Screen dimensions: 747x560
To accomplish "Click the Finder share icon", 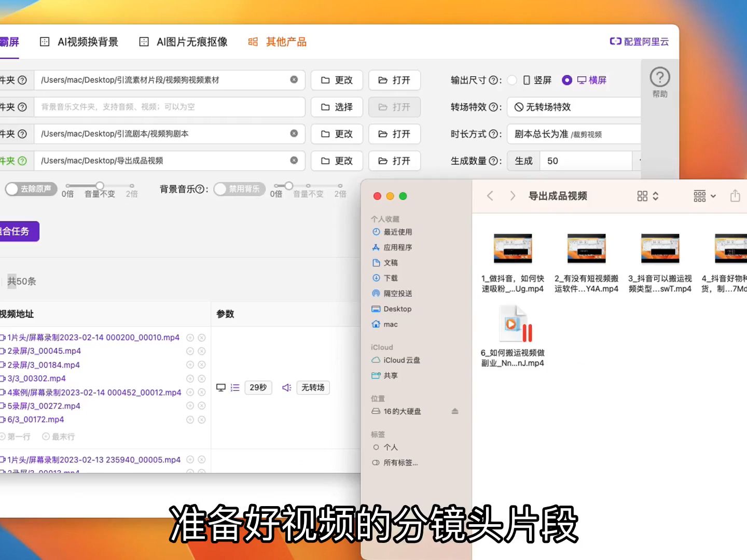I will [735, 196].
